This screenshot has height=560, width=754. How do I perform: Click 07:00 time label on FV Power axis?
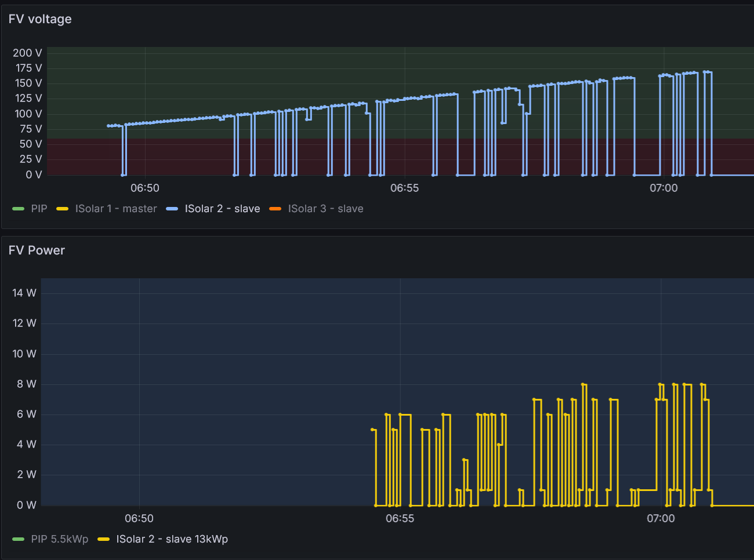tap(661, 518)
